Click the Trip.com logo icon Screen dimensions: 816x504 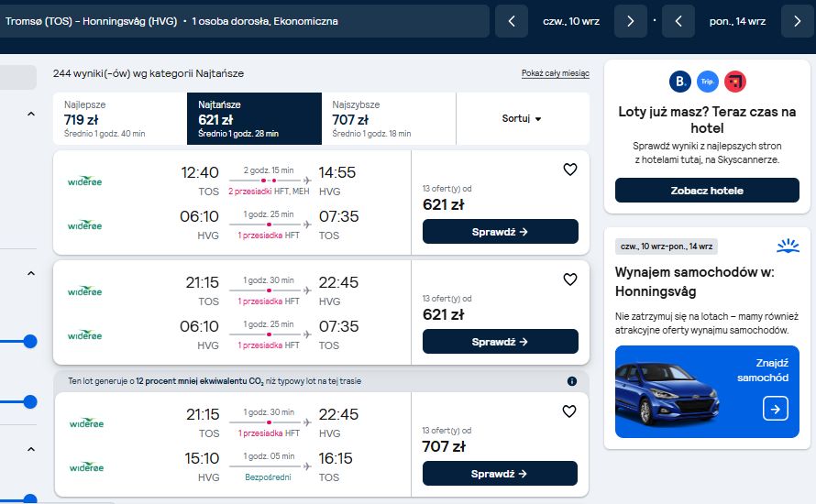[x=707, y=82]
